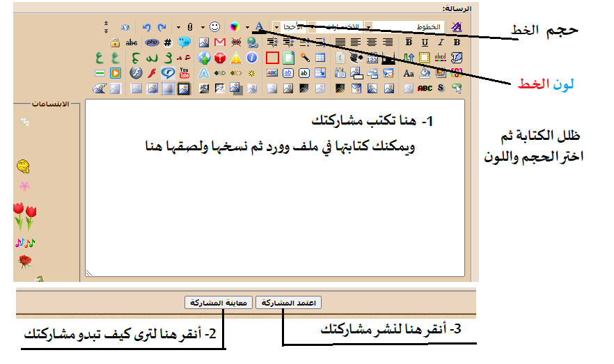Insert a hyperlink with the globe chain icon
The height and width of the screenshot is (364, 614).
(x=253, y=42)
